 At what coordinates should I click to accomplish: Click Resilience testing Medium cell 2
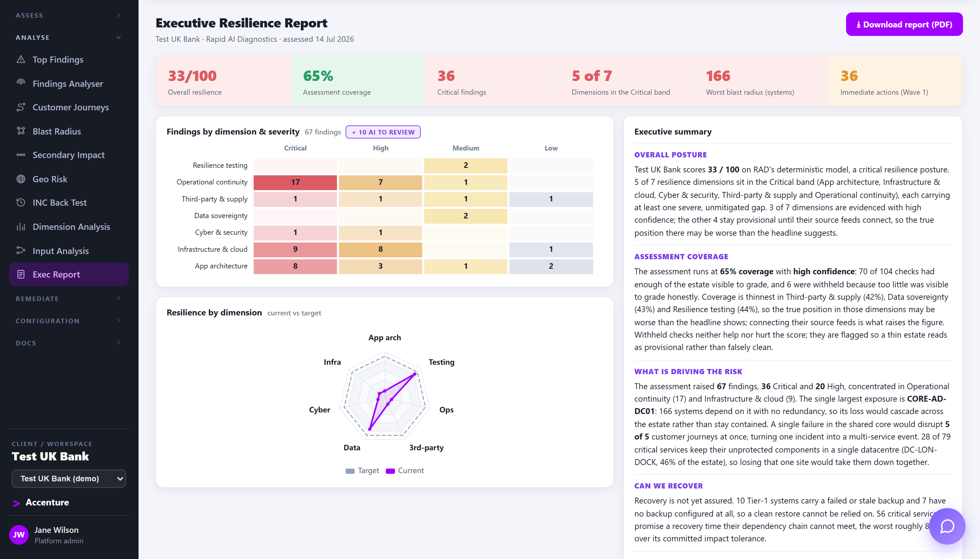pos(465,165)
